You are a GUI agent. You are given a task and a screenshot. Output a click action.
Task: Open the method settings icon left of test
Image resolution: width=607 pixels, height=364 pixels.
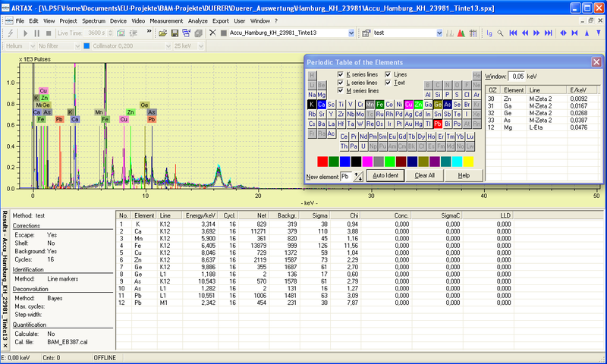coord(366,33)
